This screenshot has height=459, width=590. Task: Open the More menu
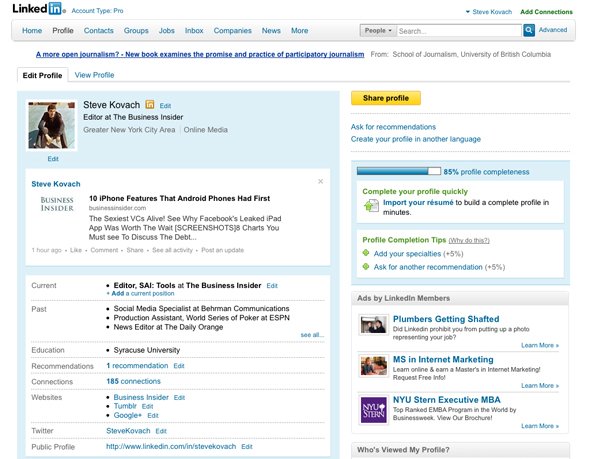300,31
